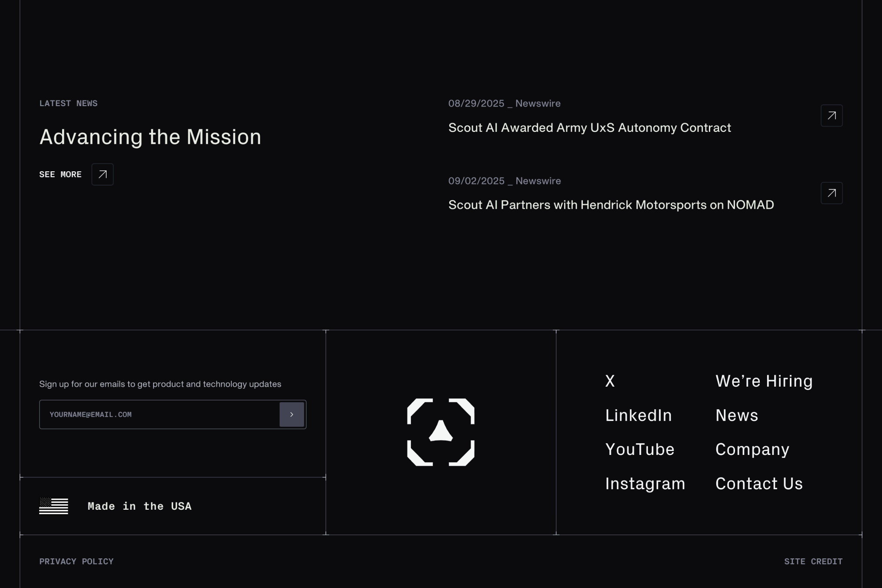This screenshot has height=588, width=882.
Task: Open the Privacy Policy link
Action: [x=76, y=561]
